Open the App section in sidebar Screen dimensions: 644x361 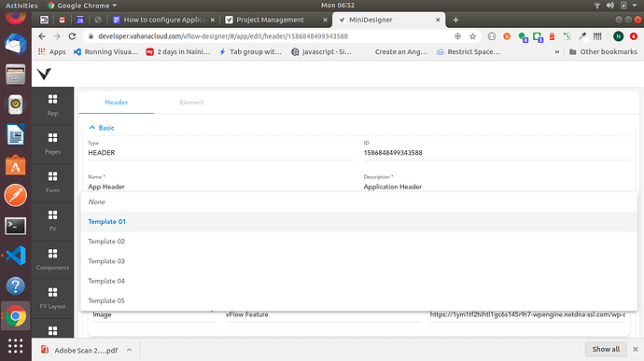coord(52,105)
